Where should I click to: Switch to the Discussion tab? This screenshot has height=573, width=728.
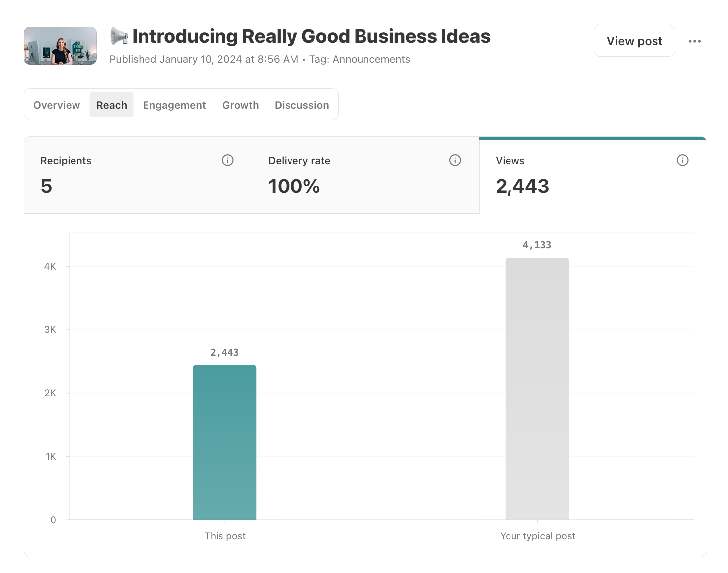tap(301, 105)
